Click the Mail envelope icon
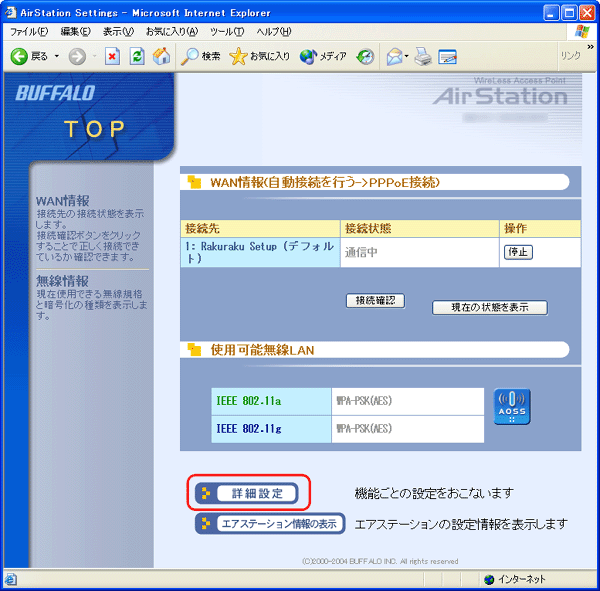 (x=394, y=57)
